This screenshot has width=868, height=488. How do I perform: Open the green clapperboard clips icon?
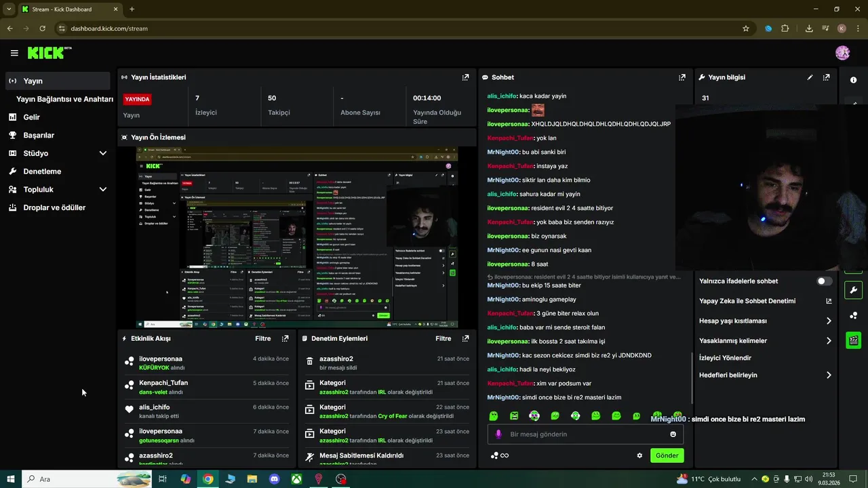[854, 340]
